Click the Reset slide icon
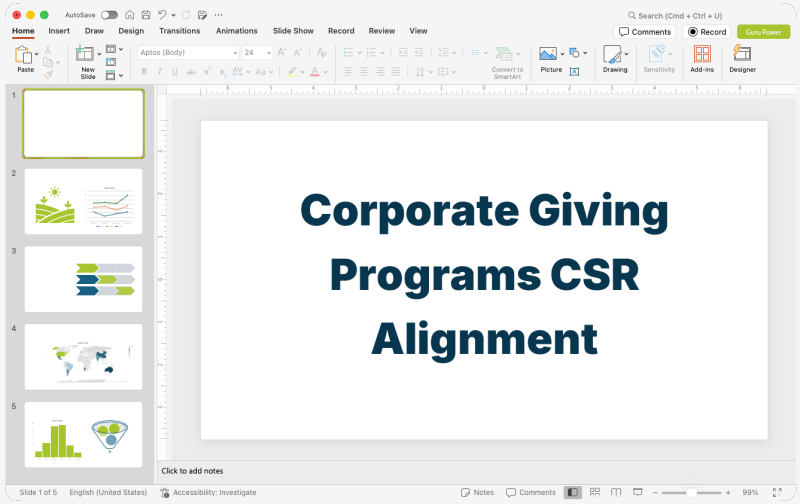The image size is (800, 504). tap(111, 62)
